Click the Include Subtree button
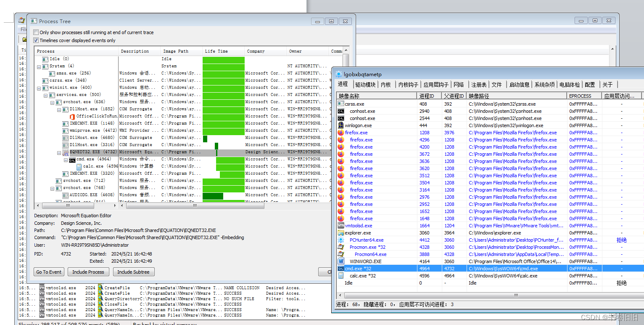The height and width of the screenshot is (325, 644). [x=133, y=272]
